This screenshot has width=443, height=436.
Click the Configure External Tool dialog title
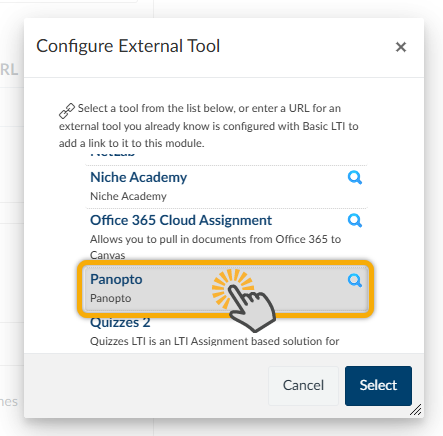[x=128, y=46]
